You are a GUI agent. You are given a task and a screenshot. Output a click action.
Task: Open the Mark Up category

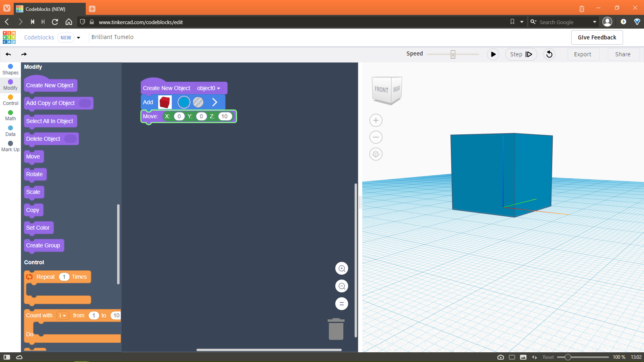(x=10, y=146)
